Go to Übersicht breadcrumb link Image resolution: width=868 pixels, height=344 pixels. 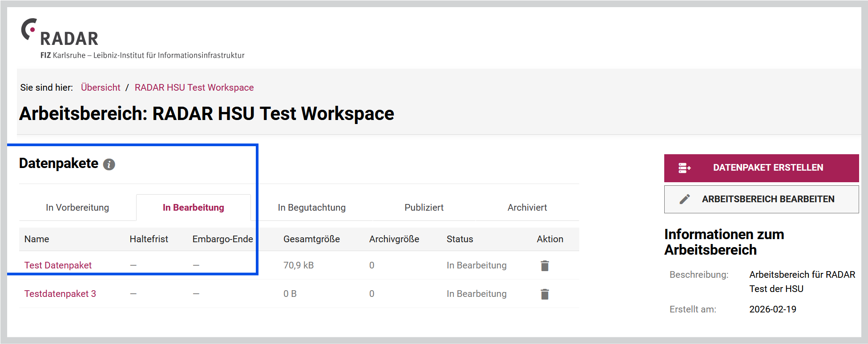click(101, 88)
